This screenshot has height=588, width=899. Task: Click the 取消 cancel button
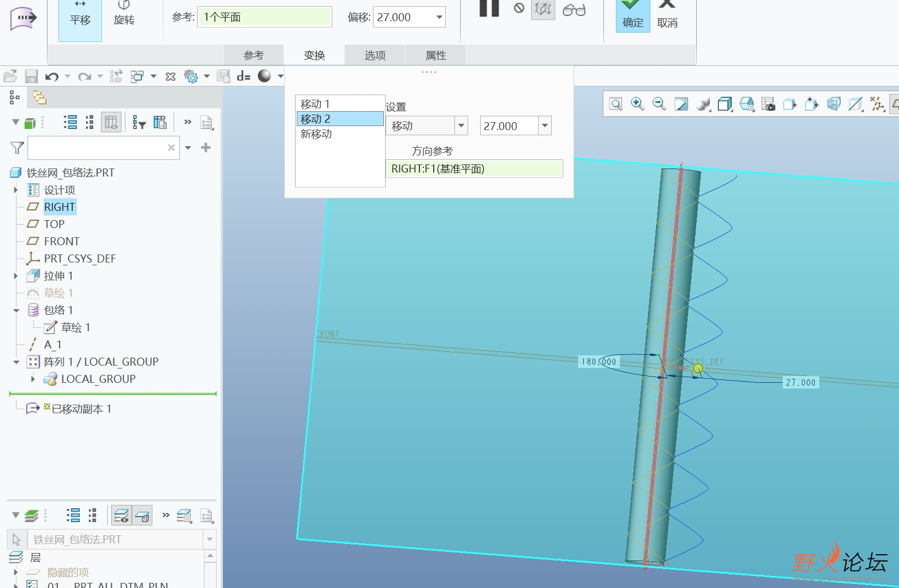667,15
